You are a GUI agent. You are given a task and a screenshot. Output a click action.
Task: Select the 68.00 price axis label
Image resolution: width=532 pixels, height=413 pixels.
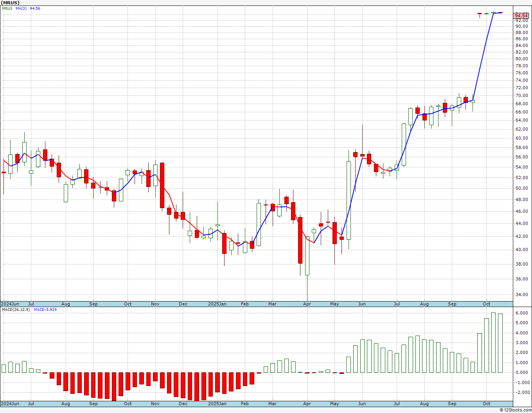pos(521,104)
